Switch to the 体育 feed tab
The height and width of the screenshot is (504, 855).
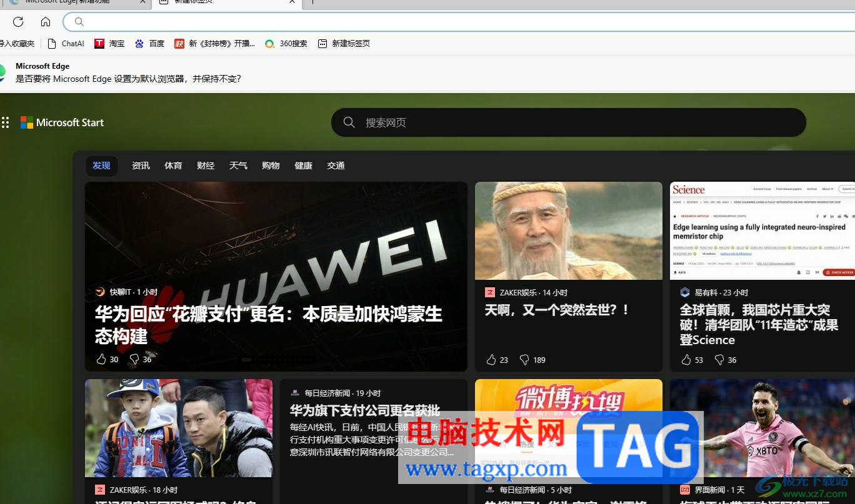173,166
